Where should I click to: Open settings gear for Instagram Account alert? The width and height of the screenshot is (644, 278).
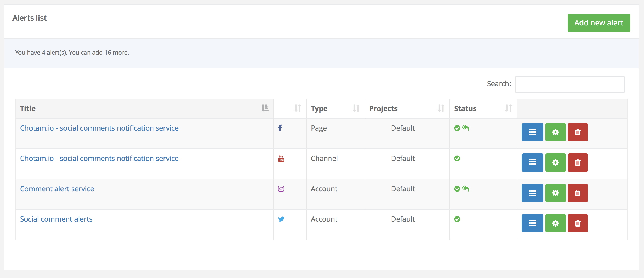(555, 193)
